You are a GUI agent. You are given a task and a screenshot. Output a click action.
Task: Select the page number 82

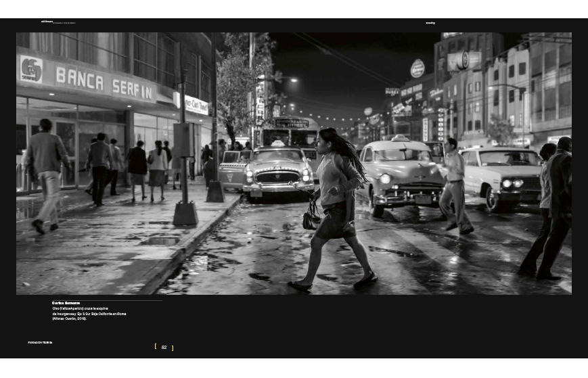pyautogui.click(x=164, y=347)
